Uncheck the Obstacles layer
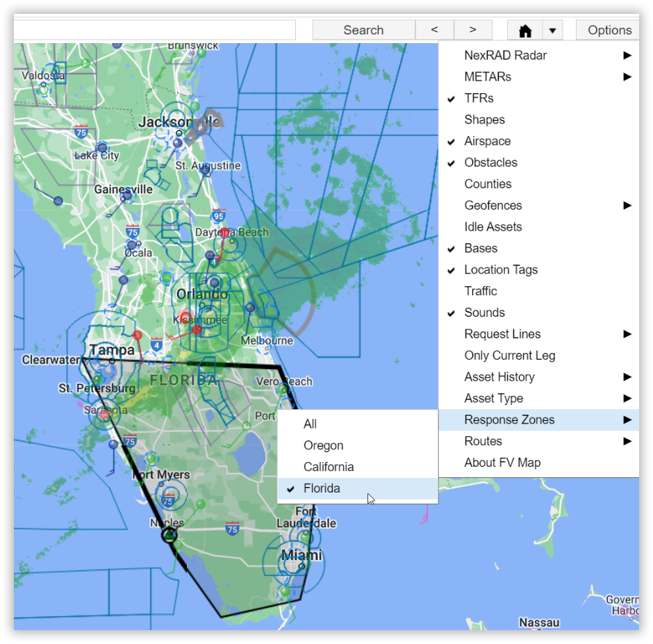The width and height of the screenshot is (653, 644). 539,163
